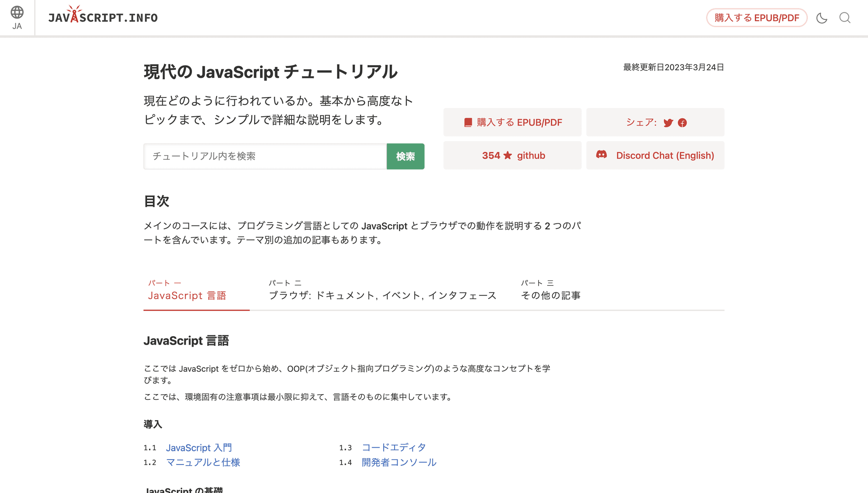Click the 目次 heading
868x493 pixels.
tap(157, 201)
